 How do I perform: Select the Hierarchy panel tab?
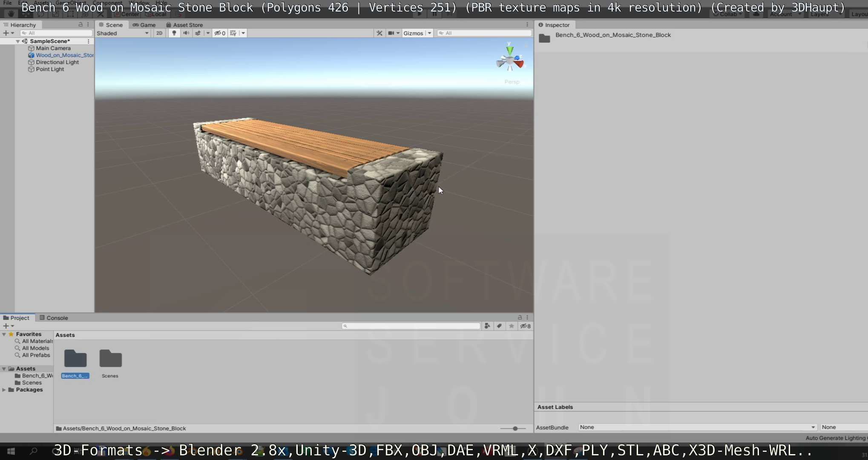point(20,25)
